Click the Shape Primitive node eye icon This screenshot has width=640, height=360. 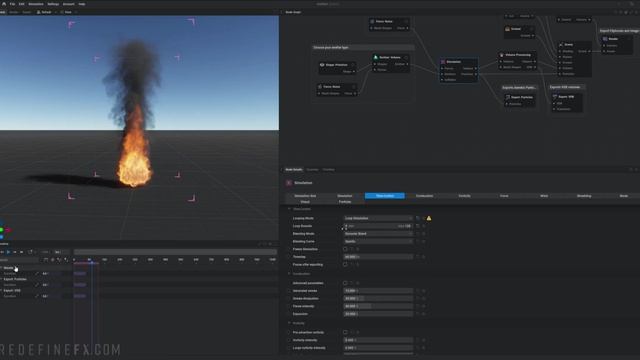322,64
